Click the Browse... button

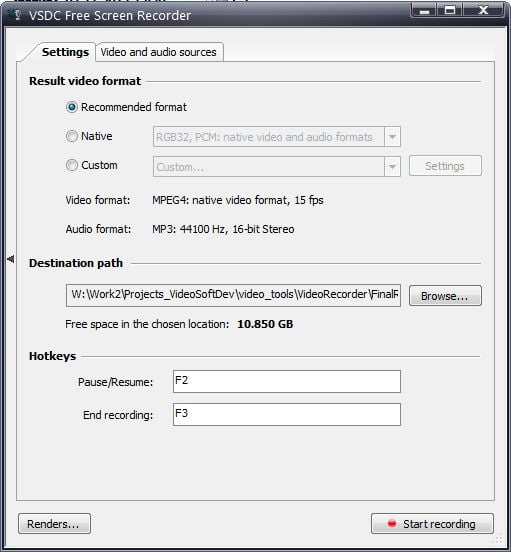tap(445, 296)
